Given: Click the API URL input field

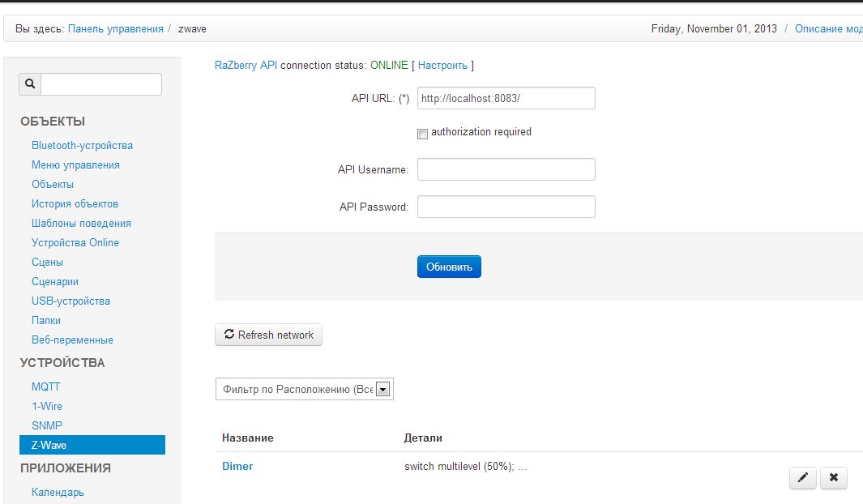Looking at the screenshot, I should point(506,98).
